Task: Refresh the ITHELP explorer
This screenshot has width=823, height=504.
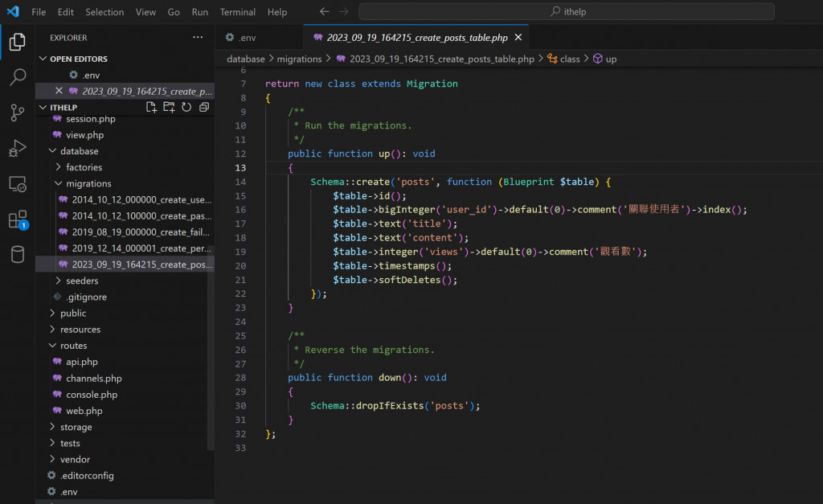Action: tap(186, 107)
